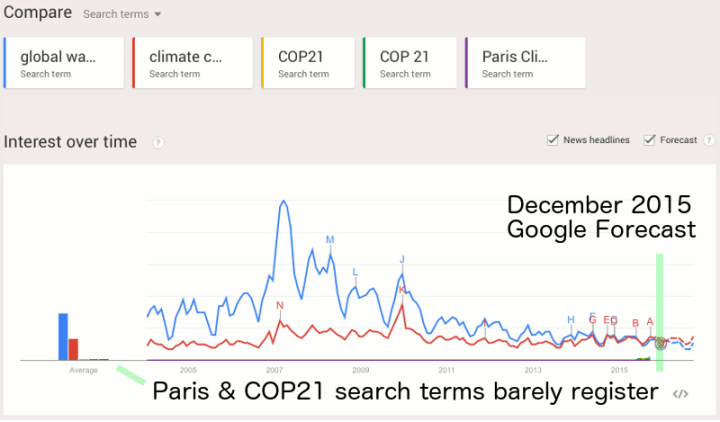The height and width of the screenshot is (422, 720).
Task: Click the blue average bar
Action: [63, 336]
